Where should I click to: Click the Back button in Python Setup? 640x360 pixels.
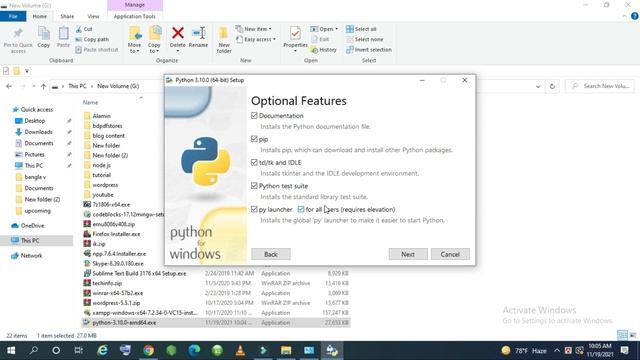[x=271, y=254]
